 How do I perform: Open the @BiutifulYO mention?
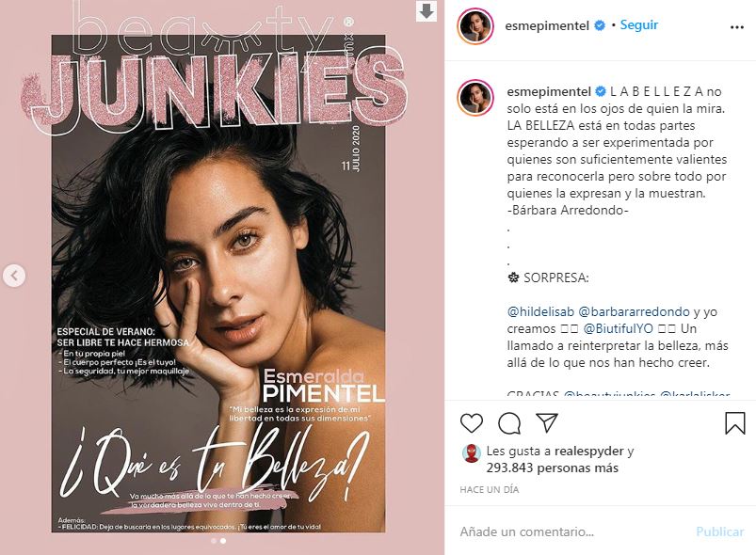click(x=619, y=328)
